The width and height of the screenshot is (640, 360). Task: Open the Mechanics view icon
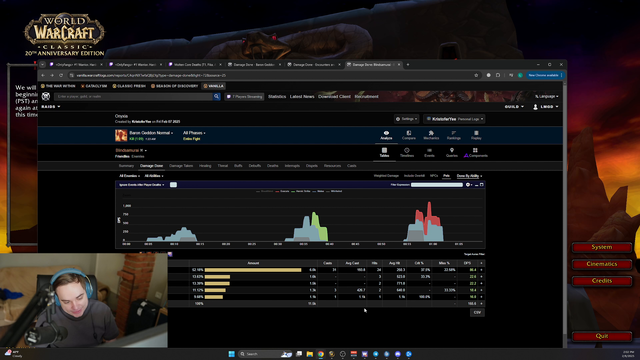[x=431, y=133]
